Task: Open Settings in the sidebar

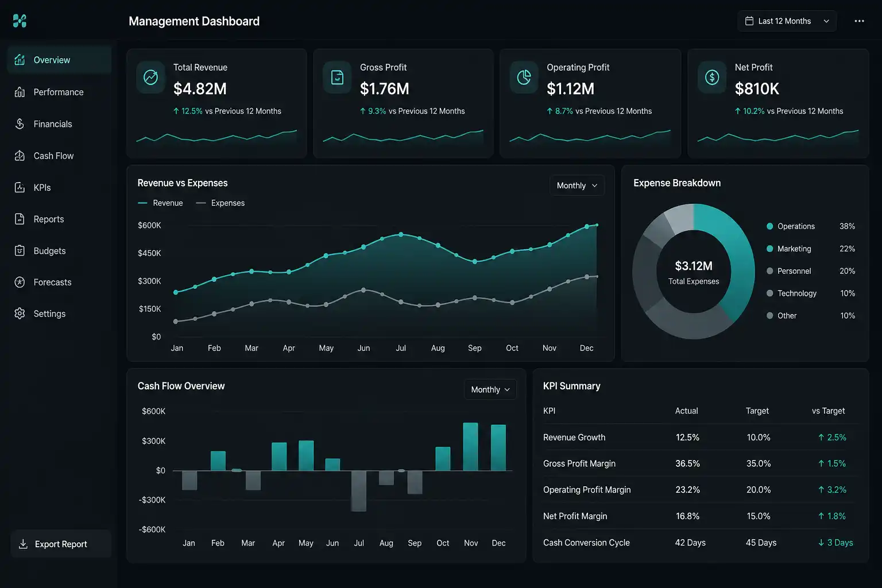Action: [60, 314]
